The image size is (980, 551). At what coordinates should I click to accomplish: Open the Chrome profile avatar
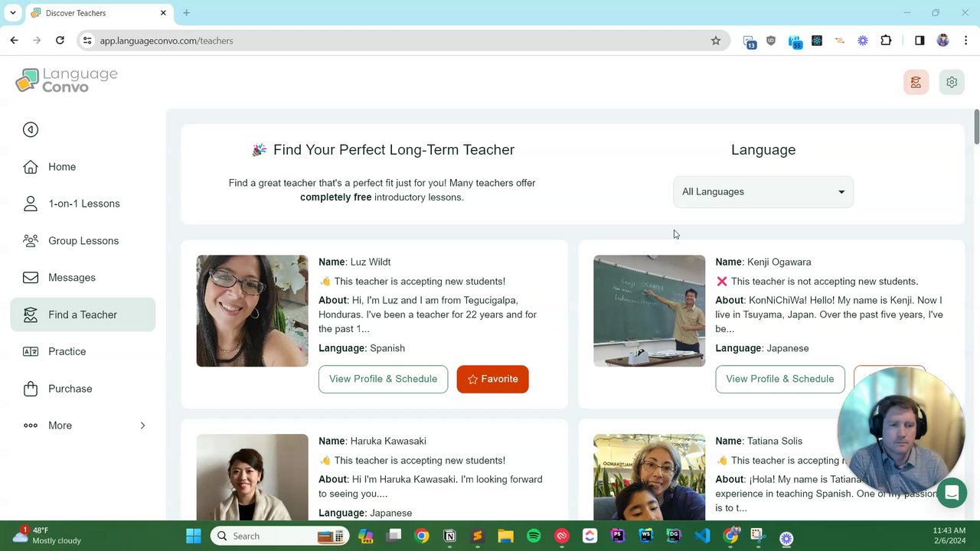(943, 41)
